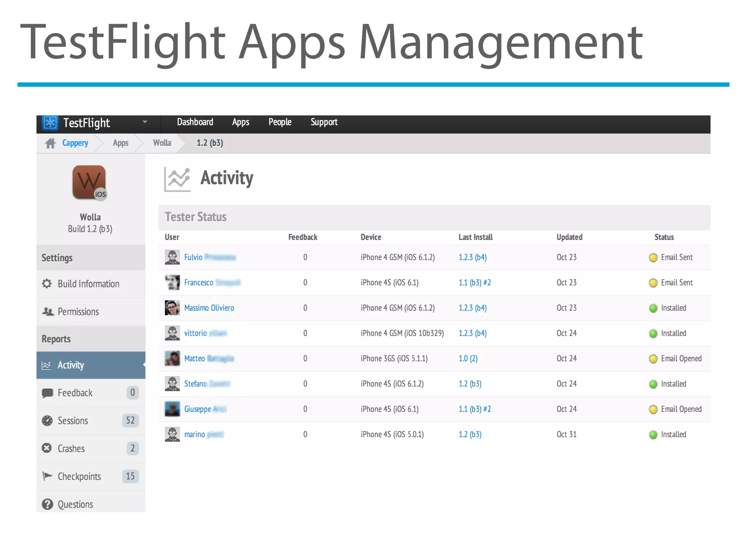Click Checkpoints count badge 15
The image size is (747, 560).
tap(130, 476)
